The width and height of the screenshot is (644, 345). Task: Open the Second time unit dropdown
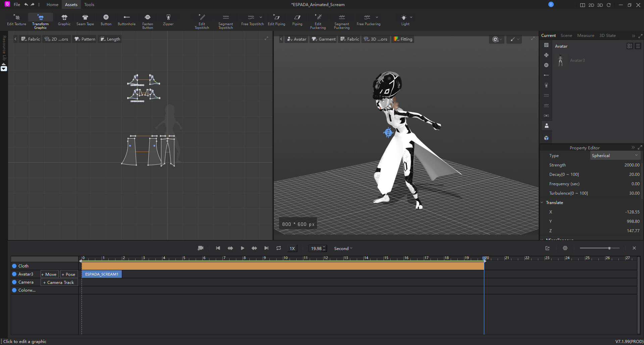343,248
